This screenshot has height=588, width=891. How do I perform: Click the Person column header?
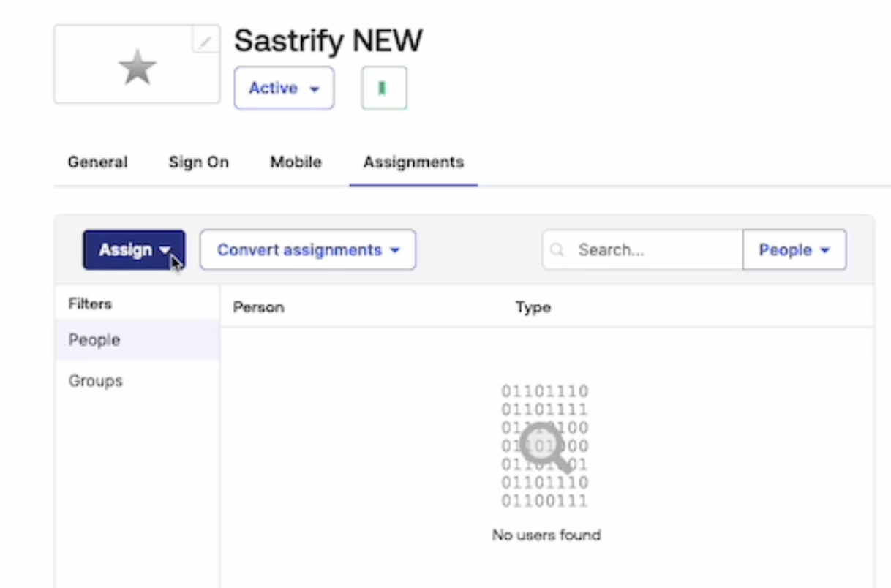(258, 307)
